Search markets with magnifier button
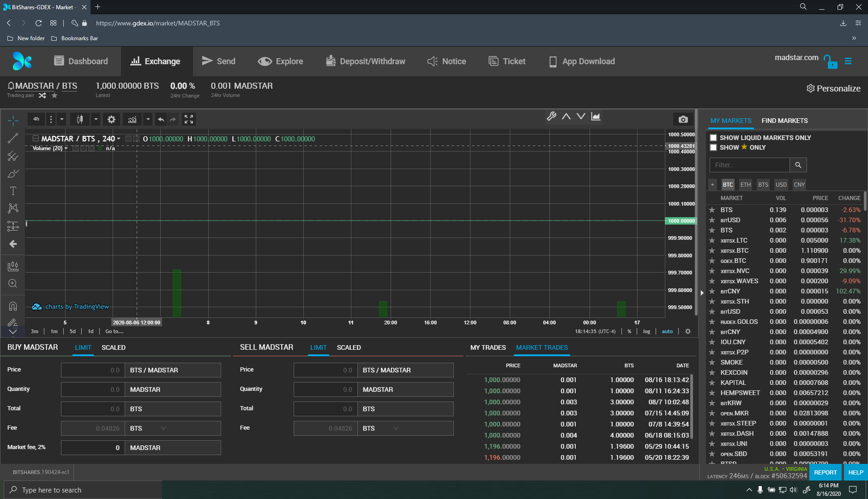Image resolution: width=868 pixels, height=499 pixels. pyautogui.click(x=798, y=165)
